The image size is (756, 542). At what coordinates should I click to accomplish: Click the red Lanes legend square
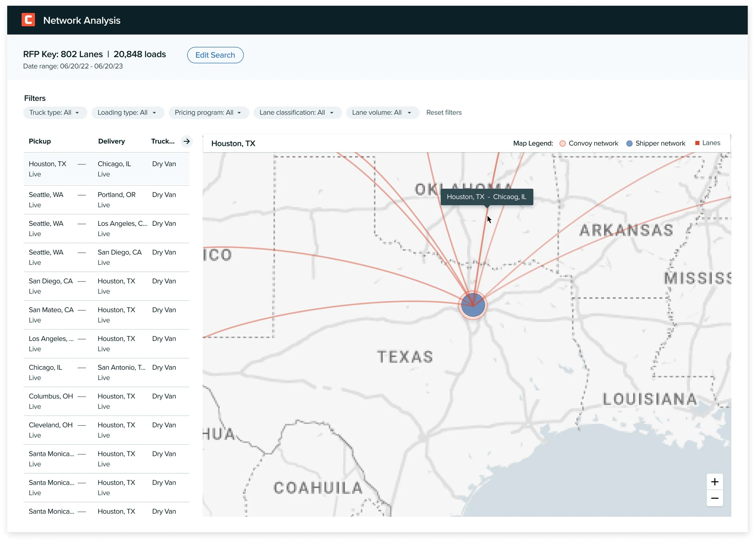[x=697, y=143]
